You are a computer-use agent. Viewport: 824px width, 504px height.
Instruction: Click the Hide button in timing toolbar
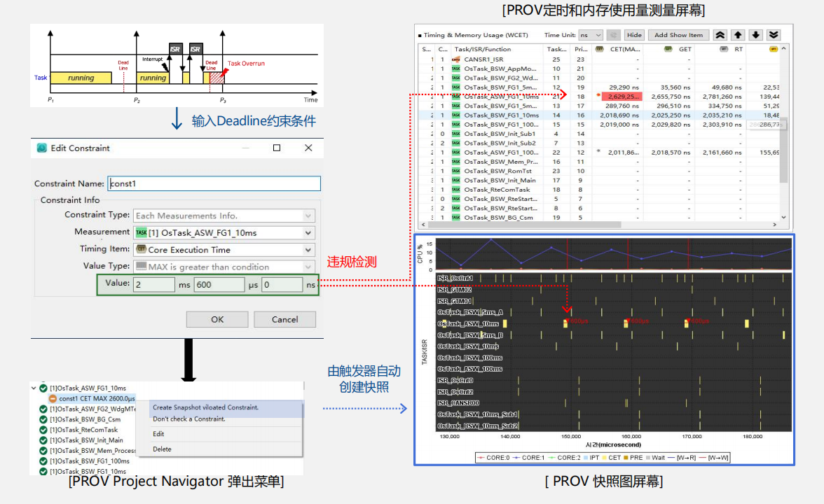coord(634,35)
